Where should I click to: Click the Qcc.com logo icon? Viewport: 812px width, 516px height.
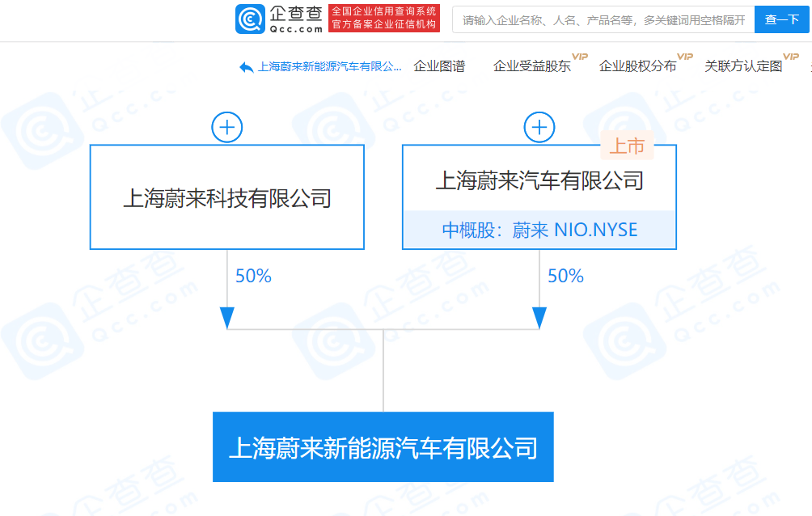pyautogui.click(x=250, y=19)
